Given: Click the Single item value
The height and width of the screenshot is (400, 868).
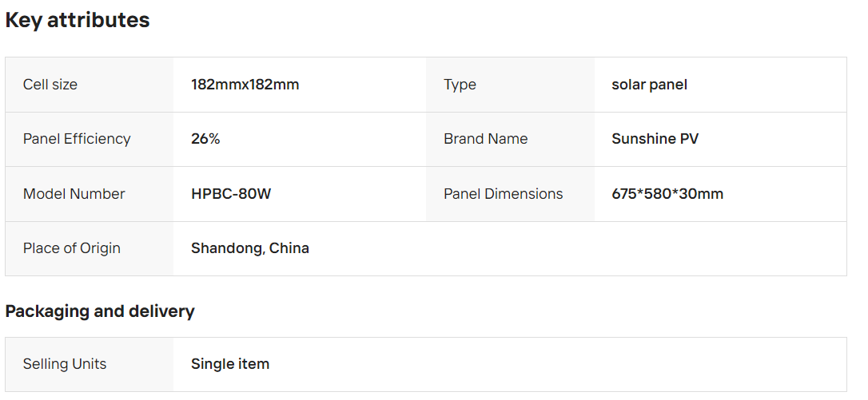Looking at the screenshot, I should (x=230, y=364).
